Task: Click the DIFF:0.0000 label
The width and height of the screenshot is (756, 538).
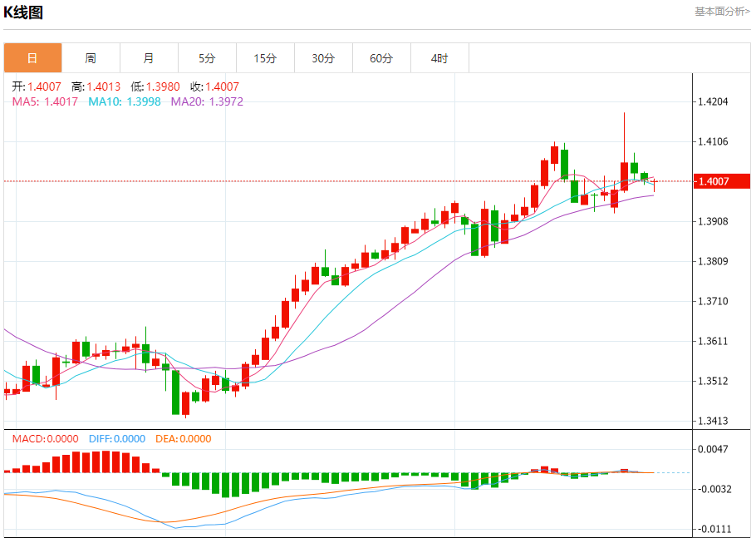Action: [117, 439]
